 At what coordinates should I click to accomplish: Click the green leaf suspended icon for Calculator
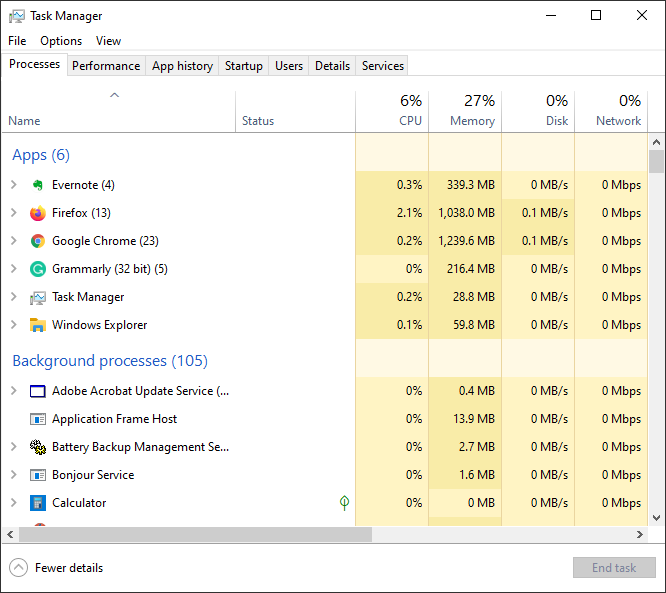[x=344, y=503]
